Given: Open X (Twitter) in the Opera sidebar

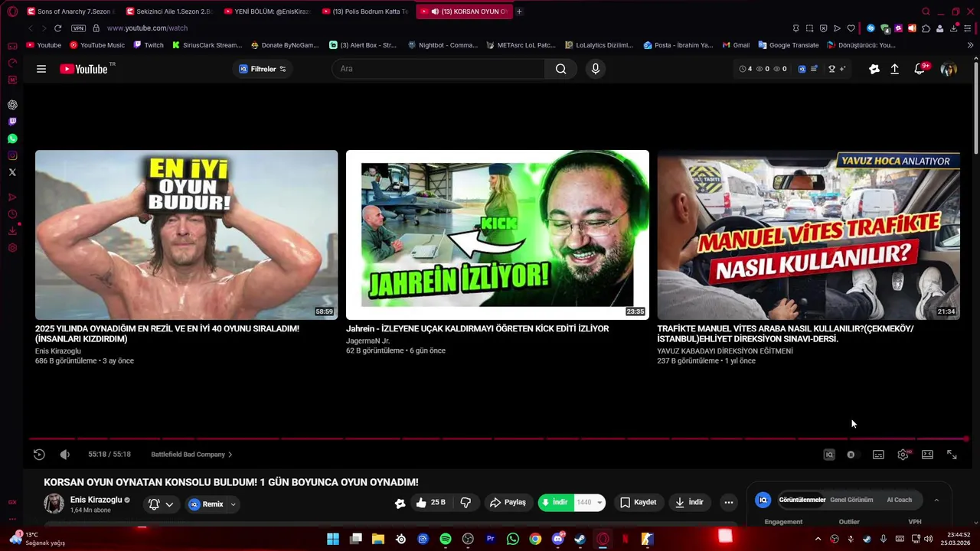Looking at the screenshot, I should tap(12, 172).
